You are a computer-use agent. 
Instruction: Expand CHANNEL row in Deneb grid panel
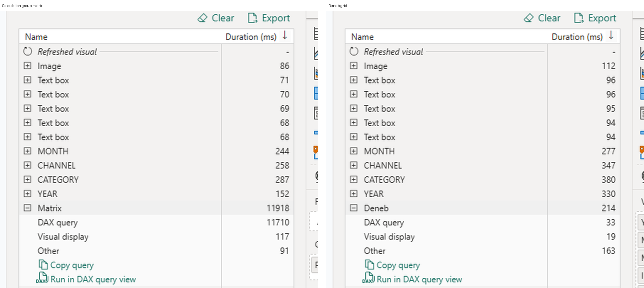[354, 165]
